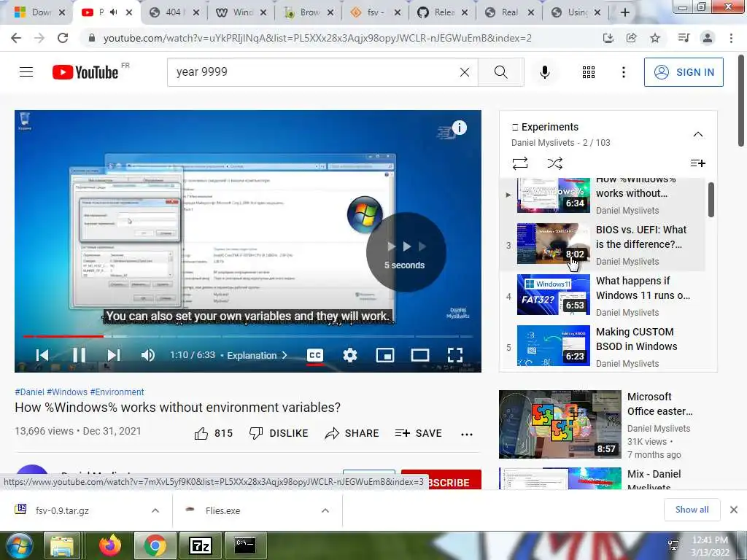Screen dimensions: 747x560
Task: Play Making CUSTOM BSOD playlist video
Action: [x=603, y=346]
